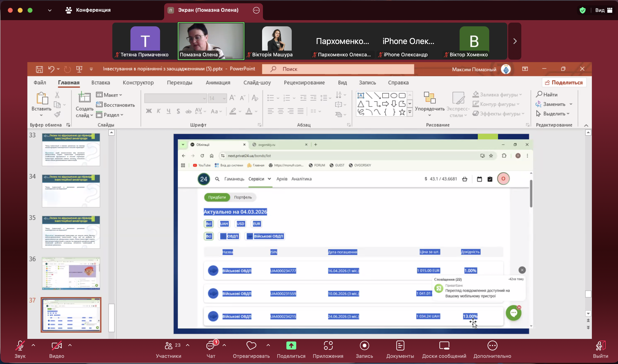Image resolution: width=618 pixels, height=364 pixels.
Task: Click the Whiteboards icon
Action: coord(444,346)
